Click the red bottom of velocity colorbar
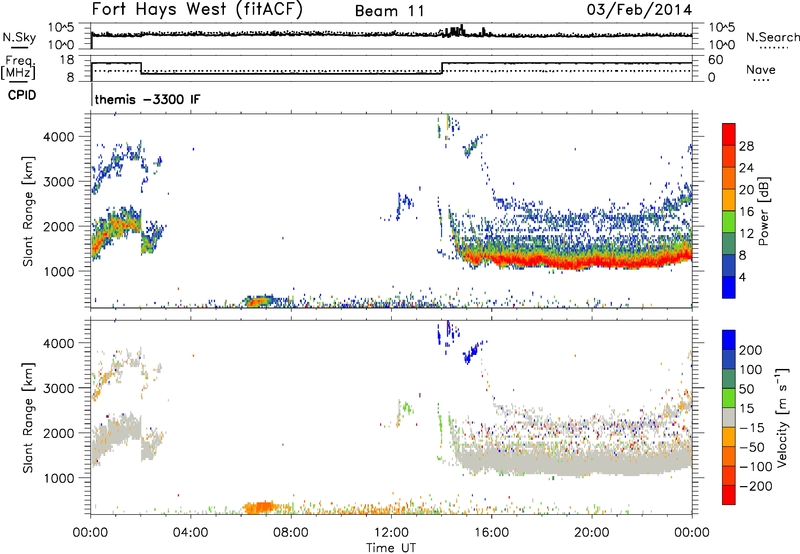 (x=729, y=495)
